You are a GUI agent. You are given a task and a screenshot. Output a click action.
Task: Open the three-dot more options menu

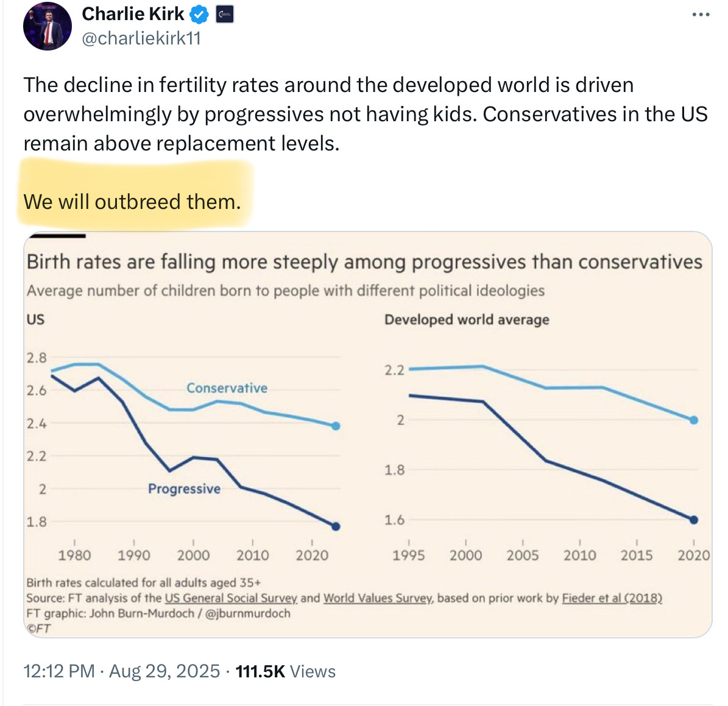pos(701,15)
